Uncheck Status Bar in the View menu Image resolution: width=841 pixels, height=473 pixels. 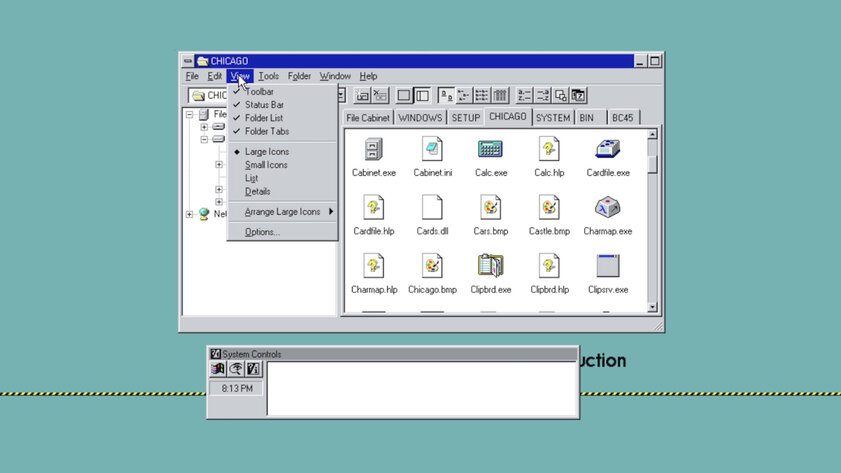tap(282, 105)
